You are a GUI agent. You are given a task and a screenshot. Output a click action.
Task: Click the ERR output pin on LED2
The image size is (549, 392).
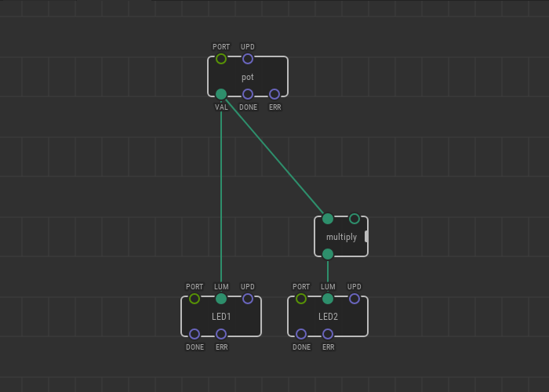[x=328, y=334]
